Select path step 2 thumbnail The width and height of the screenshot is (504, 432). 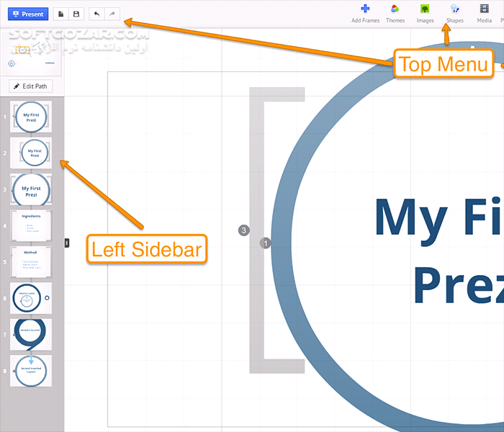31,153
